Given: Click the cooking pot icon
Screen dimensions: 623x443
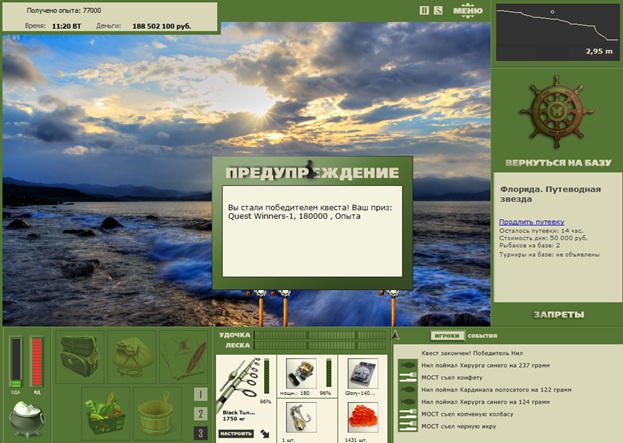Looking at the screenshot, I should pos(27,419).
